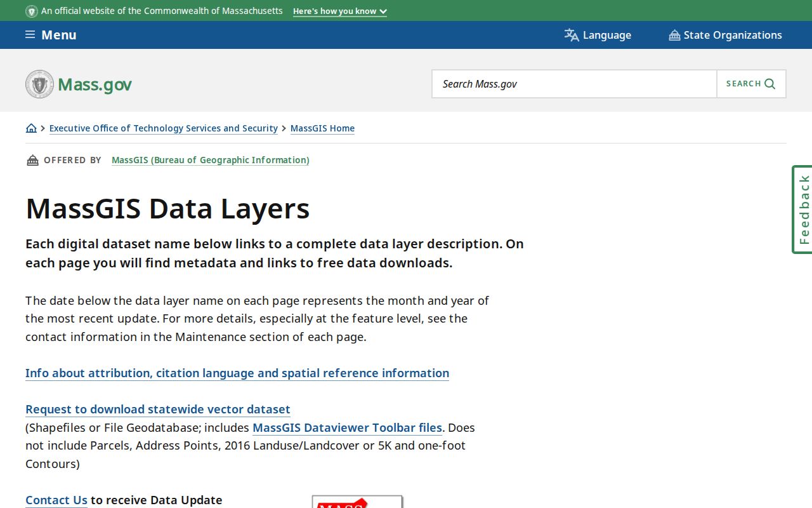Click the home icon in breadcrumbs
Image resolution: width=812 pixels, height=508 pixels.
click(x=31, y=128)
